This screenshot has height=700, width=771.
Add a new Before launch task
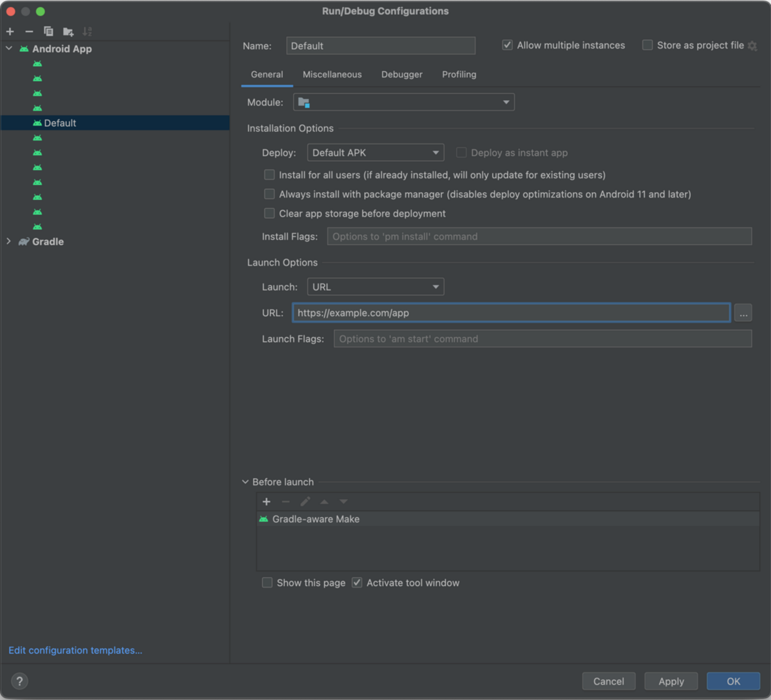coord(266,502)
